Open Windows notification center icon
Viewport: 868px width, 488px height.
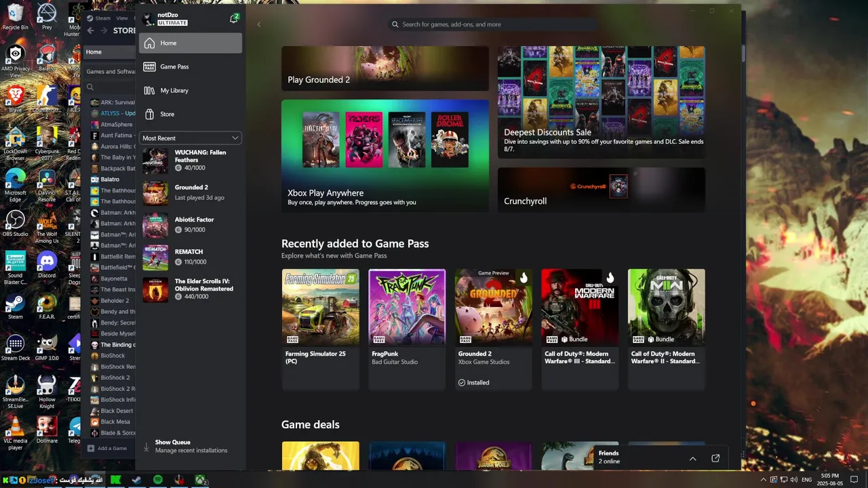(x=854, y=480)
